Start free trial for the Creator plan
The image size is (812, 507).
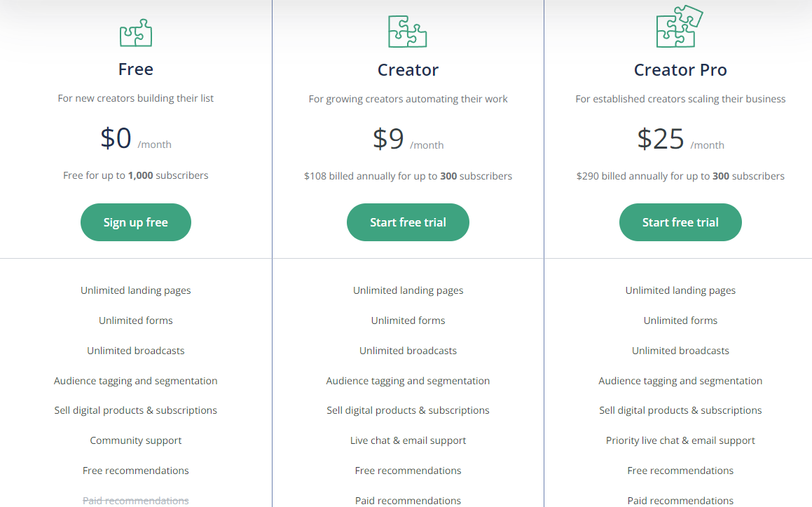408,222
